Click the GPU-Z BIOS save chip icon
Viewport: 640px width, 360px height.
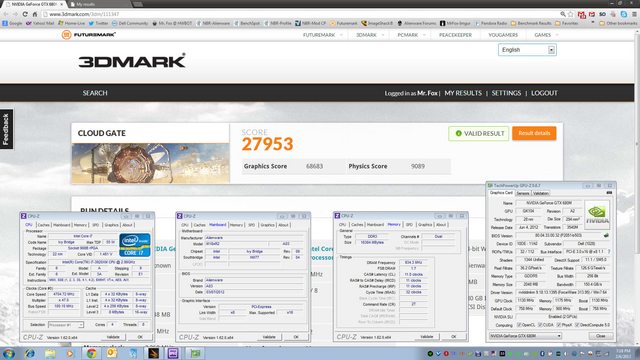click(x=606, y=236)
